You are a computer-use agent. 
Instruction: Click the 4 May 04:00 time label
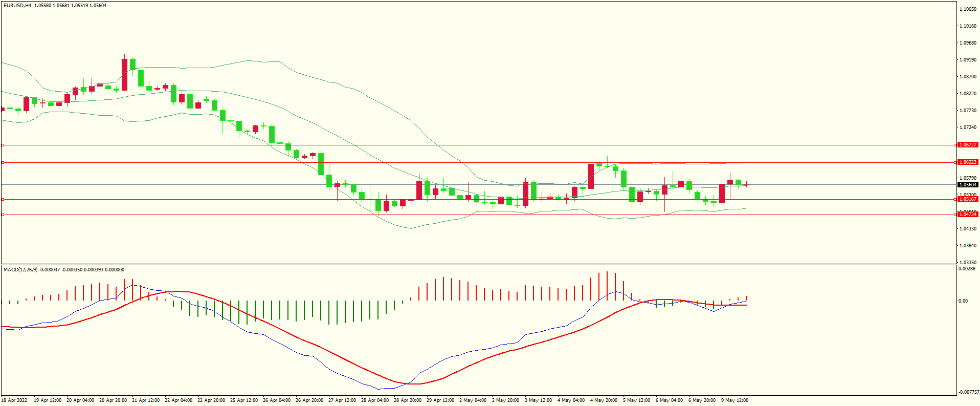[x=571, y=400]
